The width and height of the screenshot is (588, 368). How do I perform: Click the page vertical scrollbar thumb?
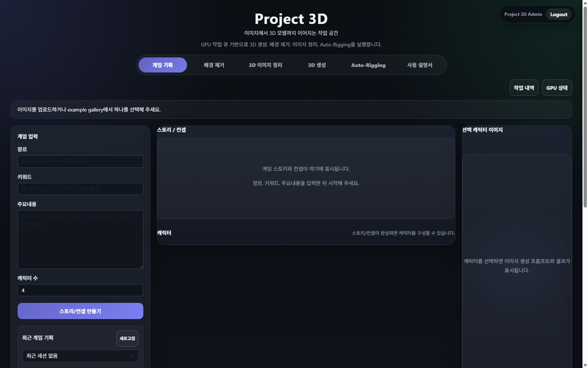coord(585,107)
